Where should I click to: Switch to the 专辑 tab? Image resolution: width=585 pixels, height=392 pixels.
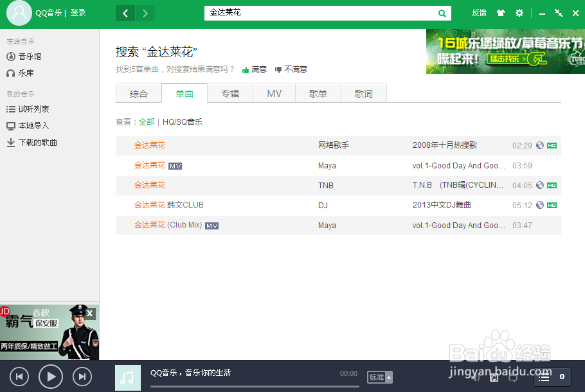click(230, 93)
